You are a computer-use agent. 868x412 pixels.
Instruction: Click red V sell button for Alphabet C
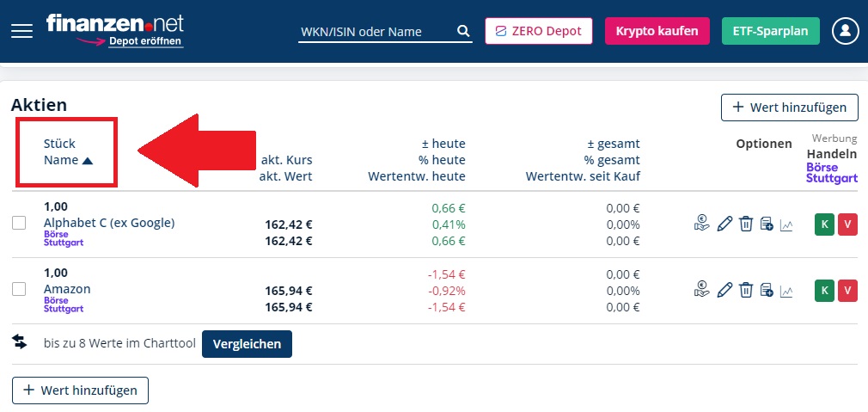click(x=847, y=224)
